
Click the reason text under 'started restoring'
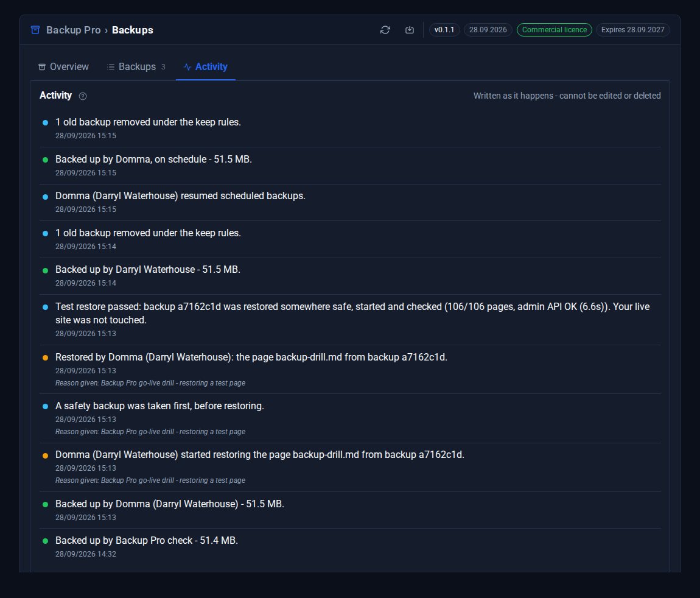pos(150,480)
